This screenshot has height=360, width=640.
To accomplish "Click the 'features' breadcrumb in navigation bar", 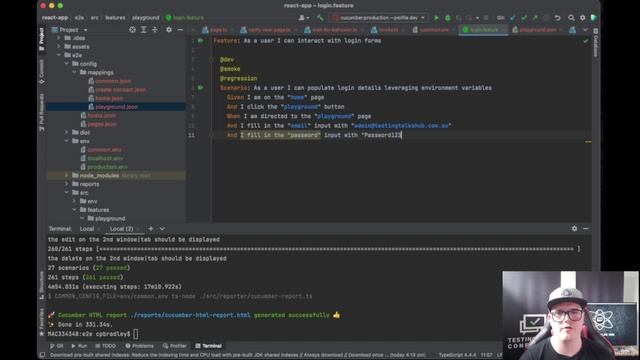I will 115,18.
